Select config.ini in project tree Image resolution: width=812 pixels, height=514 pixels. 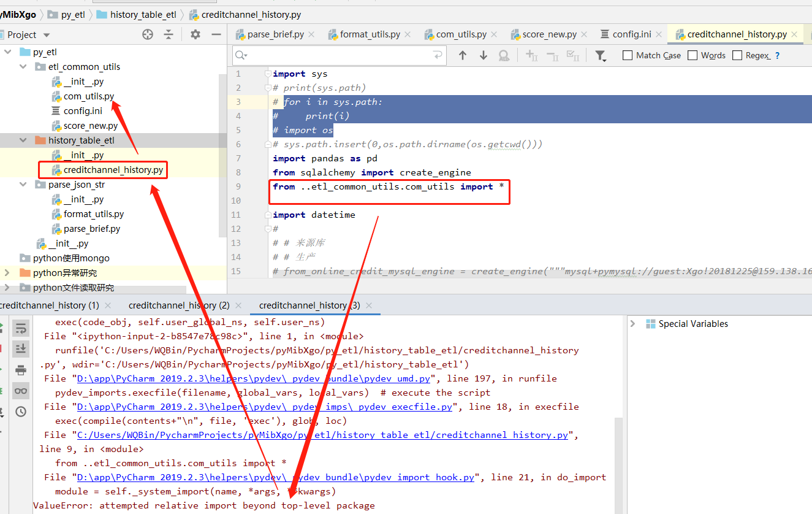tap(83, 111)
